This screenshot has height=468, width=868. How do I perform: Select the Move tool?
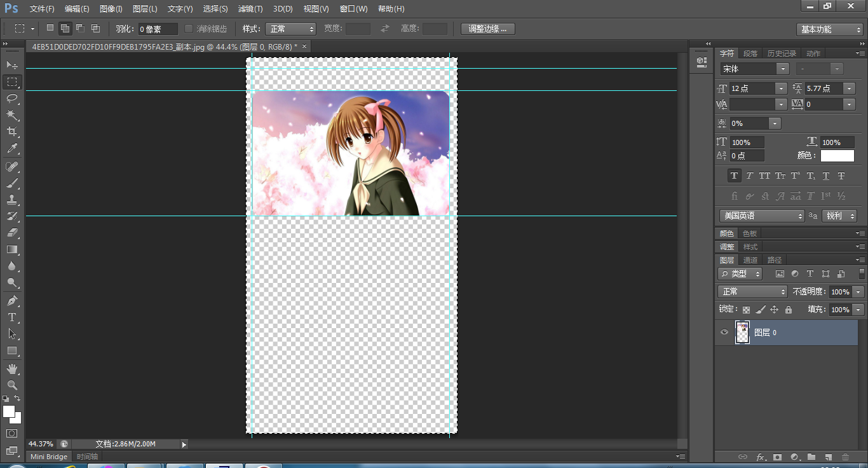(x=12, y=65)
